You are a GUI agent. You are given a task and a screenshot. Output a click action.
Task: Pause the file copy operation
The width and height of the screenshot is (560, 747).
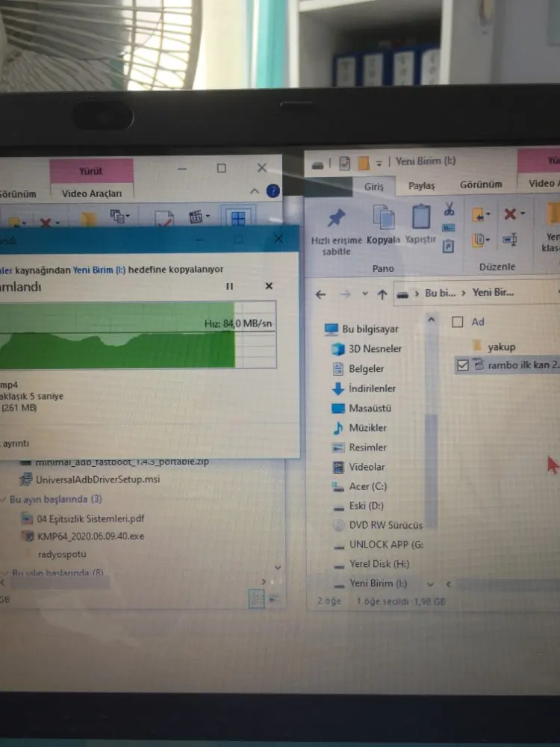coord(229,286)
